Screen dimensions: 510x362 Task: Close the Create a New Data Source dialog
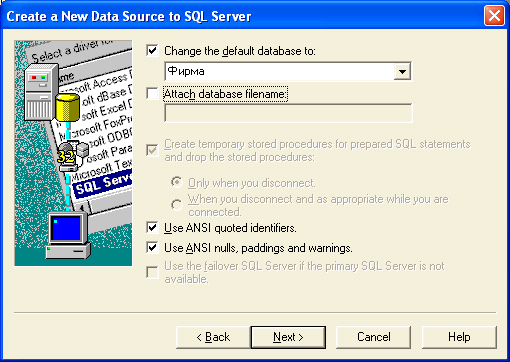(x=494, y=16)
